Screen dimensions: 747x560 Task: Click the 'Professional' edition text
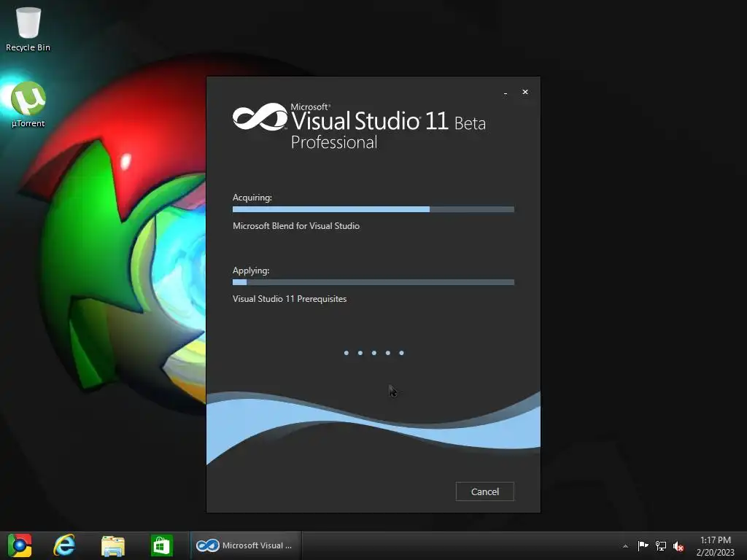click(334, 142)
